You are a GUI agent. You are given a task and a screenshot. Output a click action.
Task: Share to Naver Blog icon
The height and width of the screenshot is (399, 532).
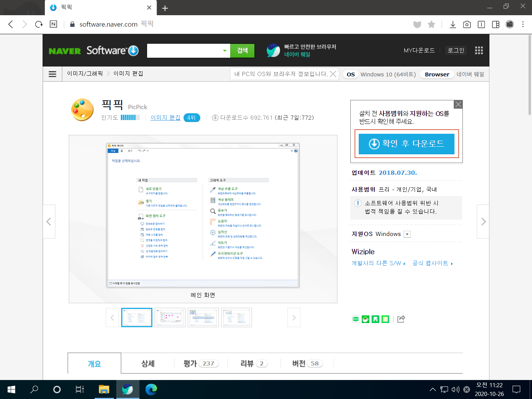(355, 319)
